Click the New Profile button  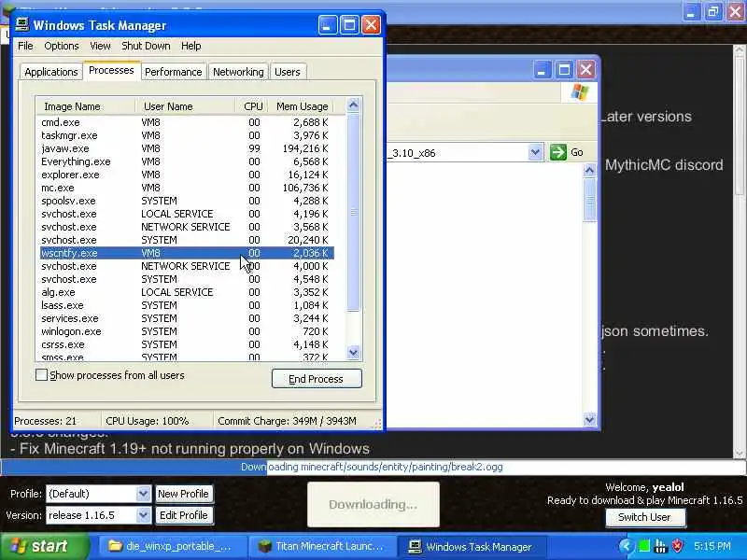[x=183, y=494]
